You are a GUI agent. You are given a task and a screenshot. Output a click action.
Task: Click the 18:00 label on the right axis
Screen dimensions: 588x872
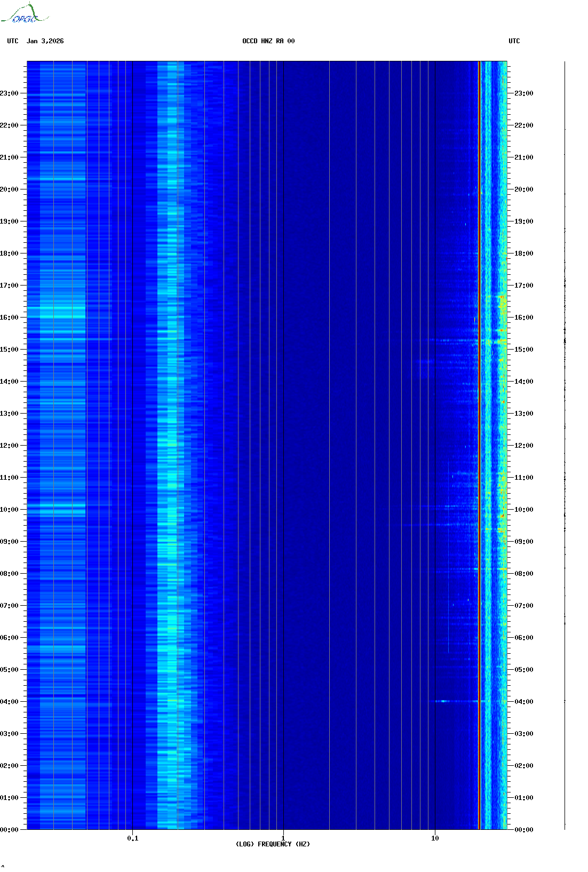tap(524, 253)
